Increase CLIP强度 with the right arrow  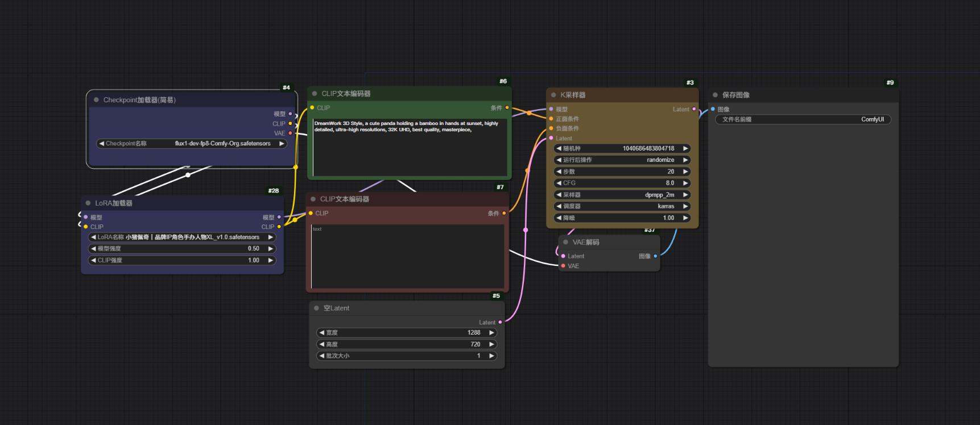coord(270,260)
